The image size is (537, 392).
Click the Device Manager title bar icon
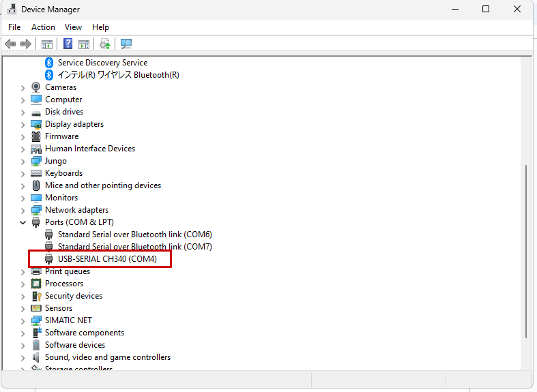pos(11,10)
